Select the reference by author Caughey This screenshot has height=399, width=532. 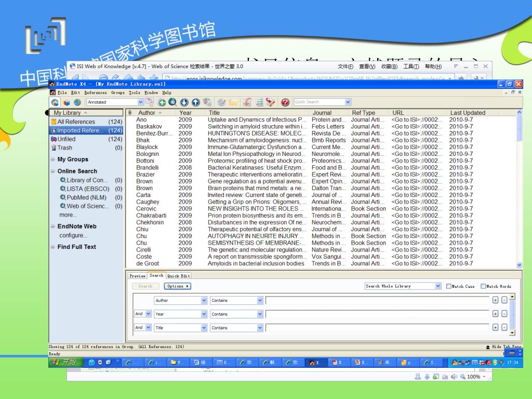[148, 202]
